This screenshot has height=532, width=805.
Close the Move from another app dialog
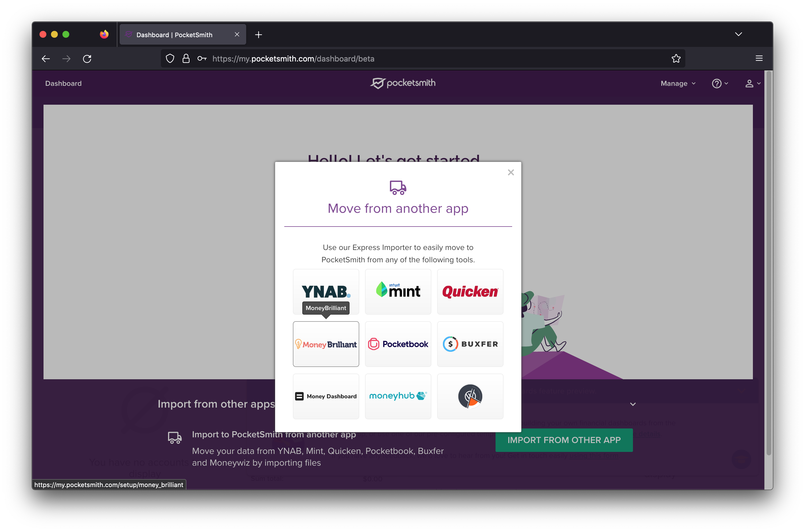[x=511, y=172]
